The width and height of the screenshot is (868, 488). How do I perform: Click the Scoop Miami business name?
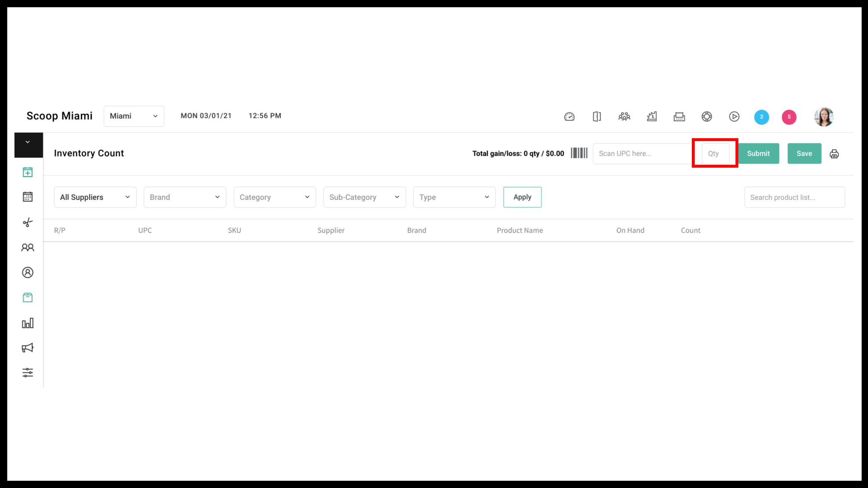pos(59,116)
